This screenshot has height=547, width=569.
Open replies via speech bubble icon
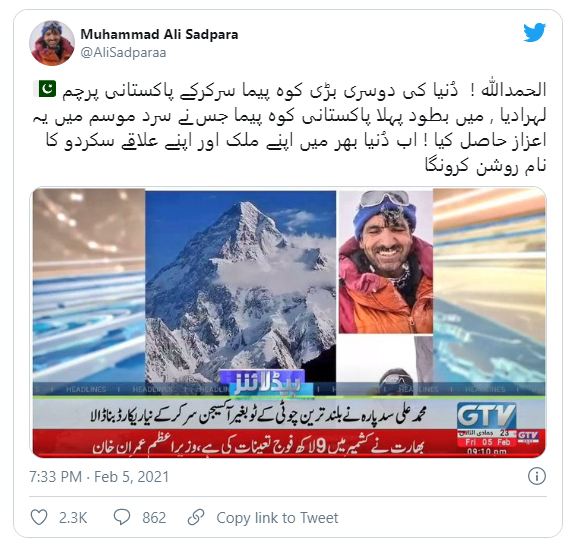point(122,517)
